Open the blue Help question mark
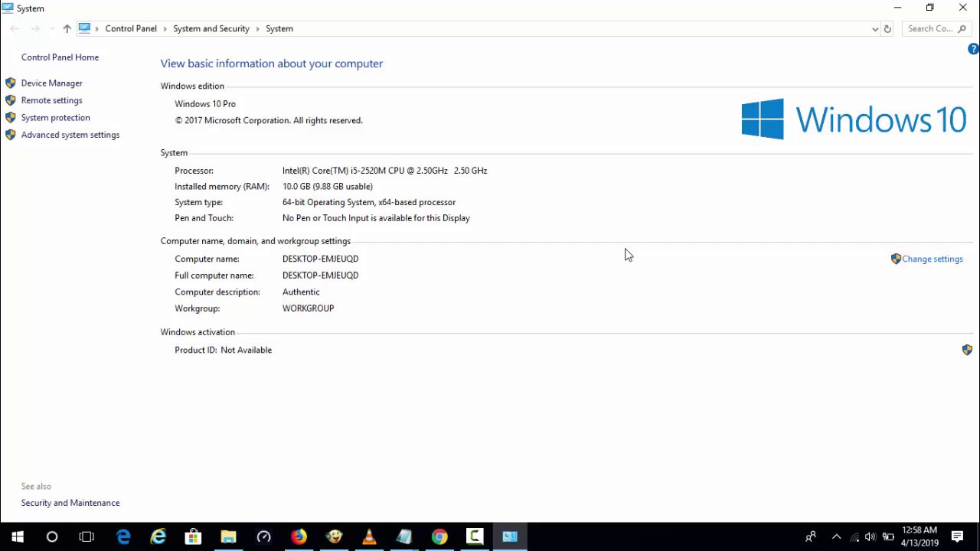The width and height of the screenshot is (980, 551). click(973, 49)
